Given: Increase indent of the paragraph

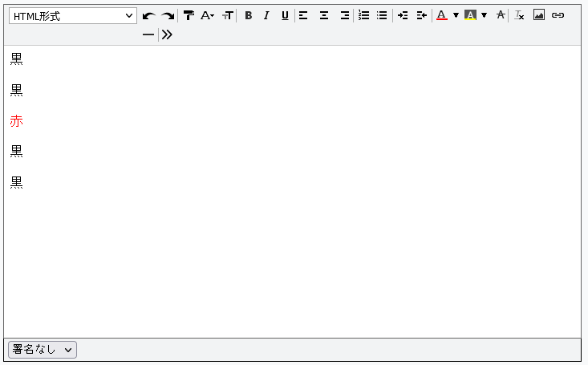Looking at the screenshot, I should (403, 15).
